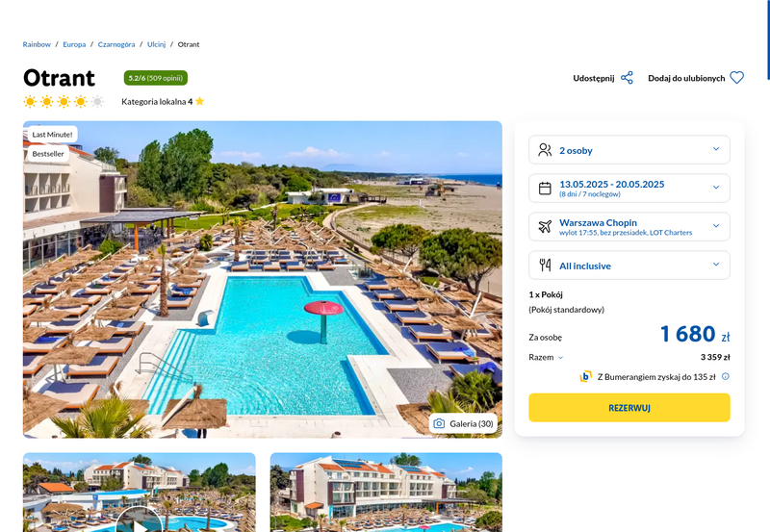Expand the 2 osoby dropdown
Screen dimensions: 770x532
point(629,150)
